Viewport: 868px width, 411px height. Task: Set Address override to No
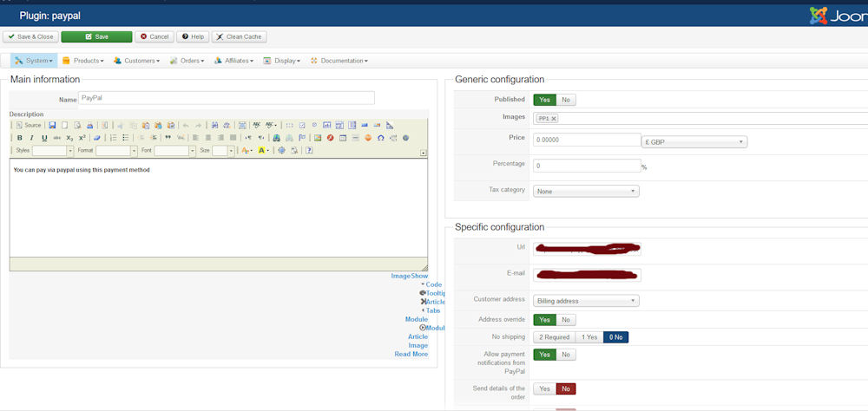(x=566, y=320)
